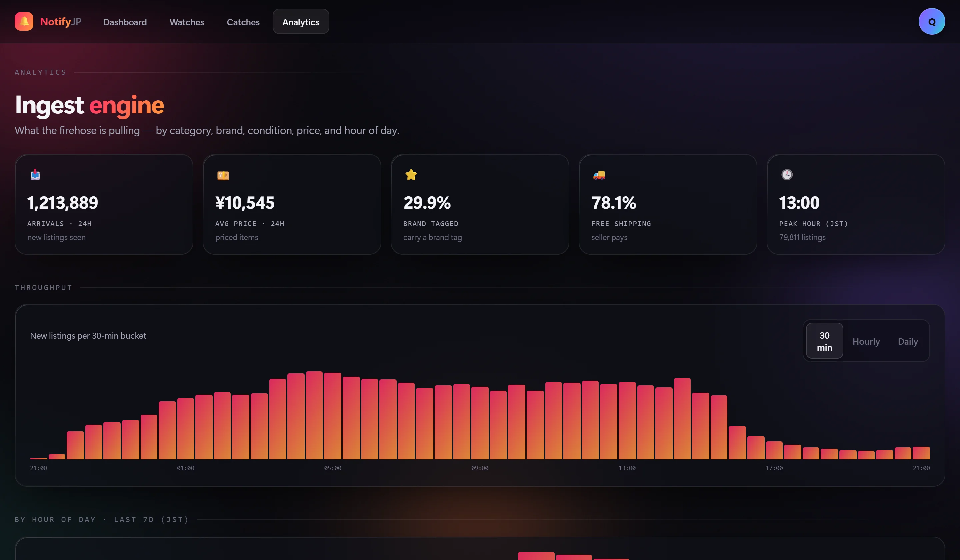This screenshot has height=560, width=960.
Task: Click the 'AVG PRICE · 24H' label
Action: (x=250, y=224)
